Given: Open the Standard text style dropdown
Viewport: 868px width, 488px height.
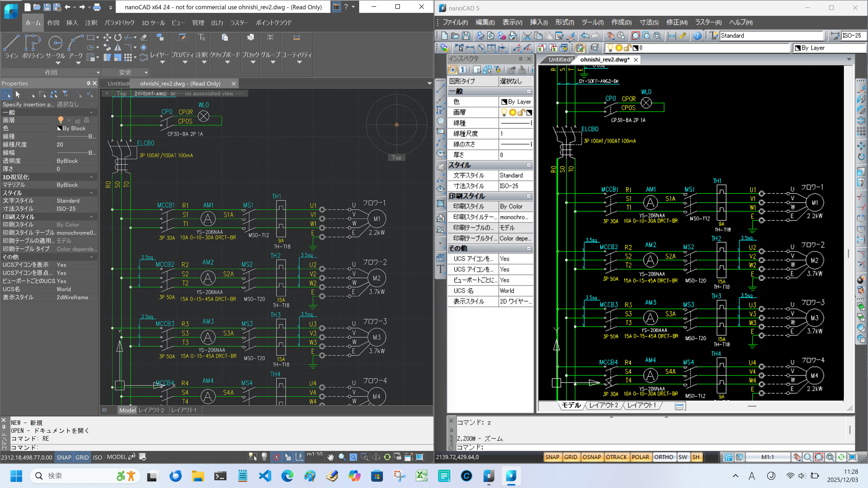Looking at the screenshot, I should pyautogui.click(x=771, y=36).
